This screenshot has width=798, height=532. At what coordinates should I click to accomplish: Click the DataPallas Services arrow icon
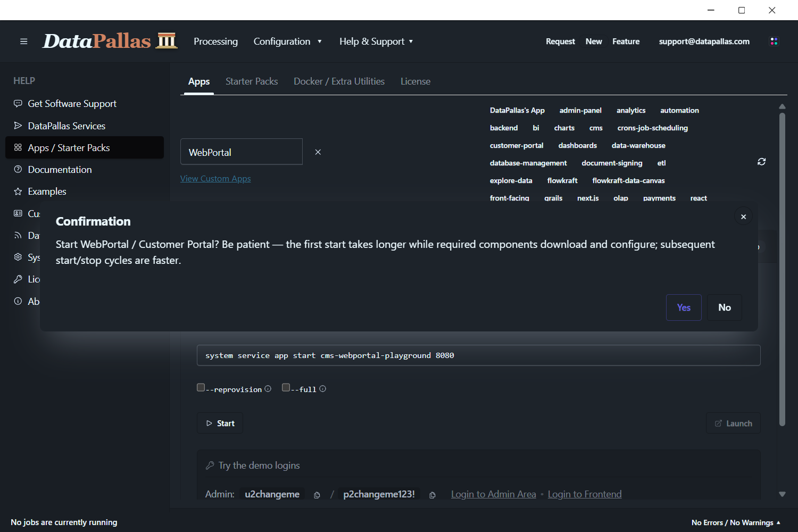pyautogui.click(x=18, y=126)
